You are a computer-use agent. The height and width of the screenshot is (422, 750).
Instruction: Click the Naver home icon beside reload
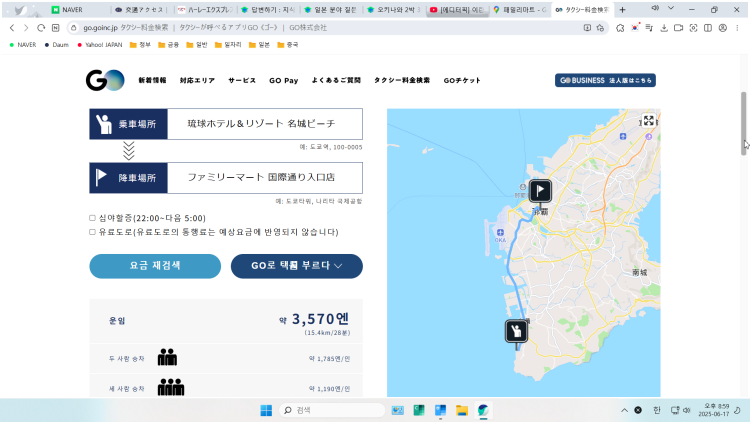(x=55, y=28)
